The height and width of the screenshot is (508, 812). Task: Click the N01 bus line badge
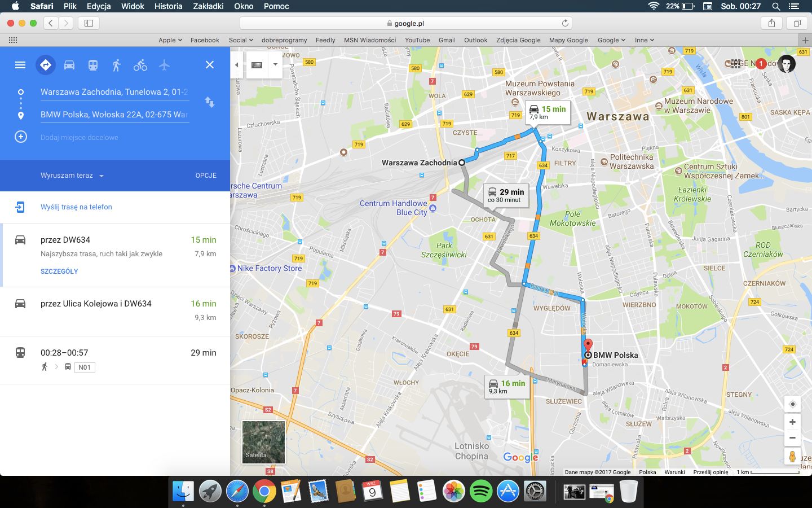click(85, 367)
